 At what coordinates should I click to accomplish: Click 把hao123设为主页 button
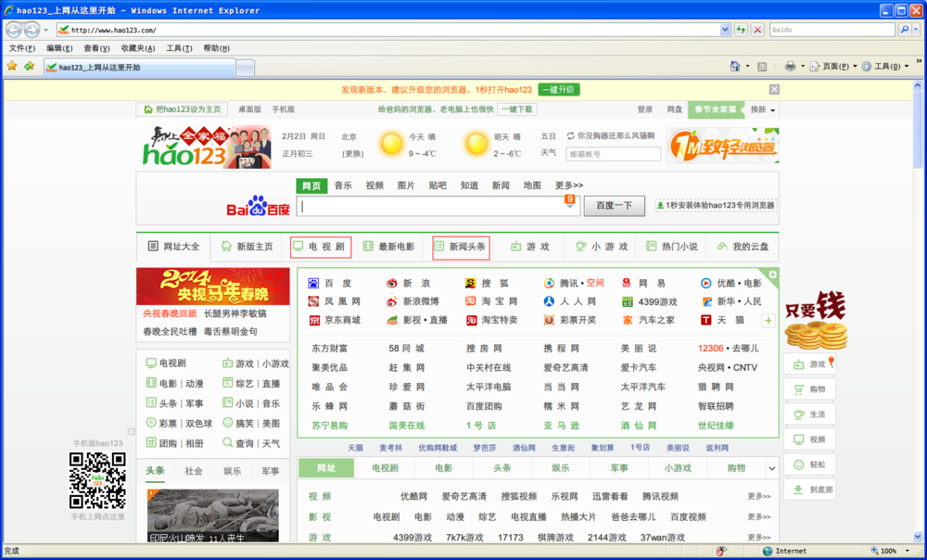182,109
